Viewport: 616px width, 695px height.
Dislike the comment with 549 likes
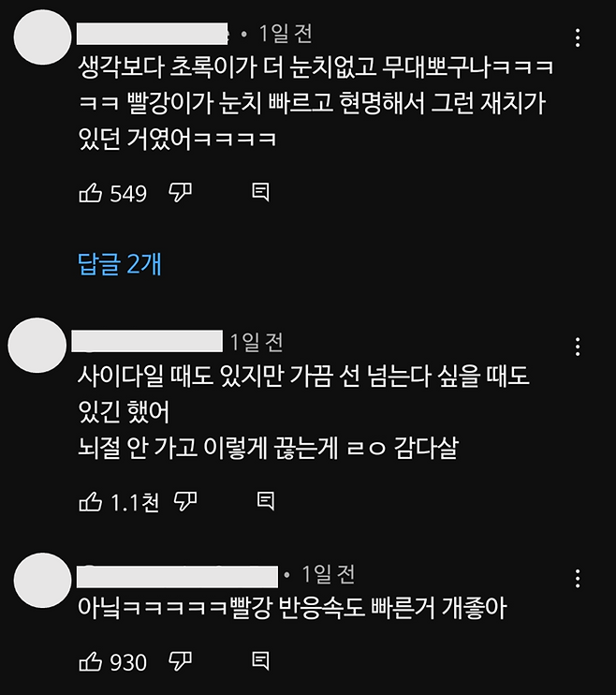[x=180, y=192]
